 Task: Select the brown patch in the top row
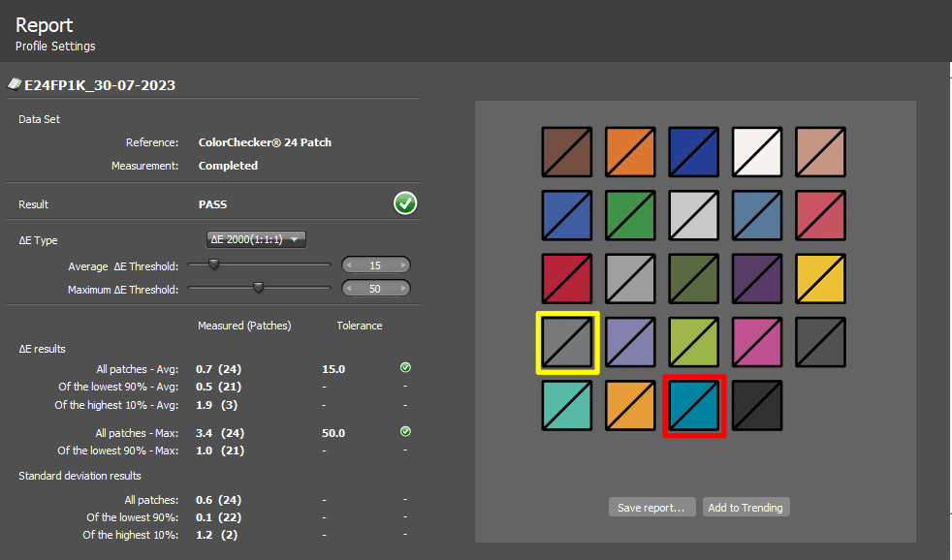point(568,152)
